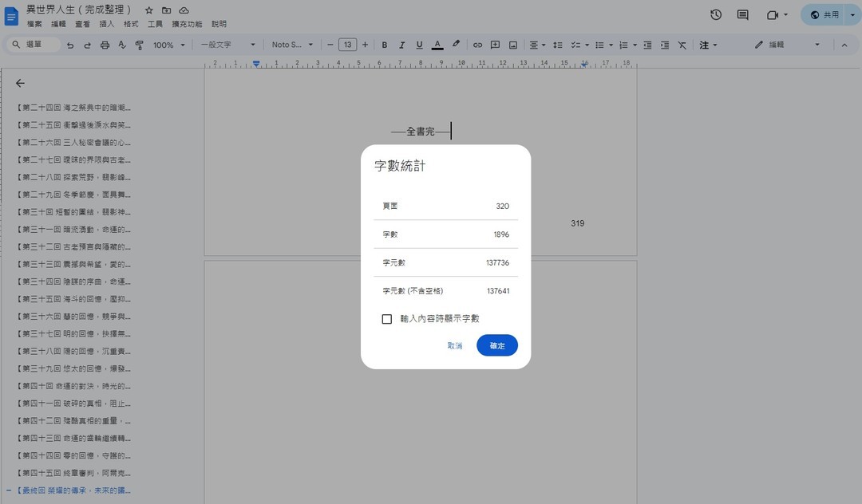Image resolution: width=862 pixels, height=504 pixels.
Task: Toggle bold formatting
Action: pyautogui.click(x=384, y=45)
